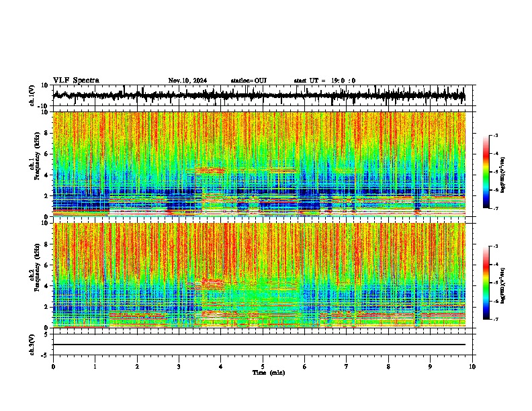Viewport: 532px width, 411px height.
Task: Click the "8" tick on the Time axis
Action: [x=388, y=367]
